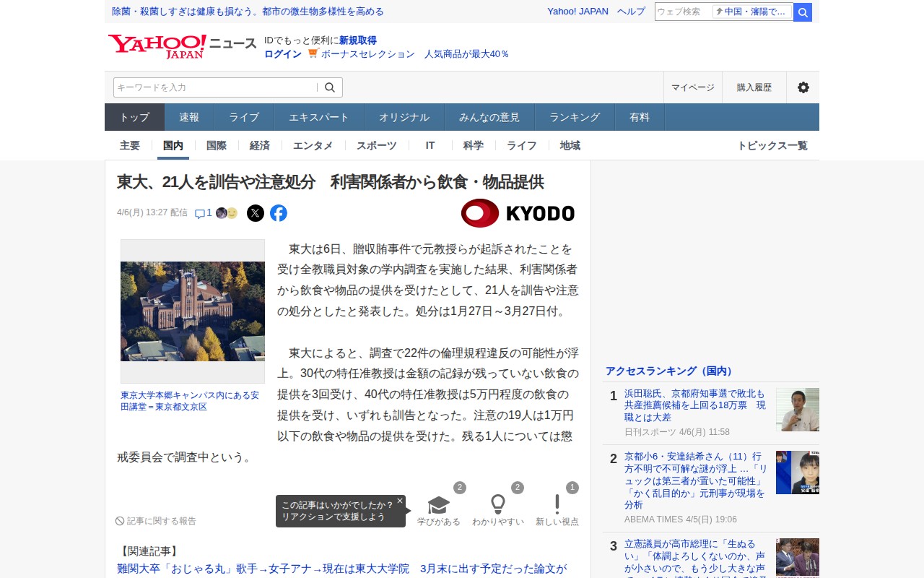Click the 記事に関する報告 link
Screen dimensions: 924x578
point(156,521)
